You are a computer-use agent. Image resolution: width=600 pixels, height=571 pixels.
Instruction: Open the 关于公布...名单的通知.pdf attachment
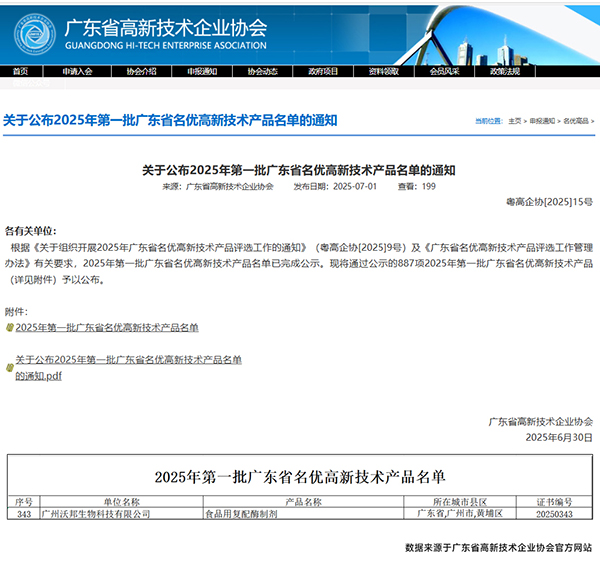128,368
